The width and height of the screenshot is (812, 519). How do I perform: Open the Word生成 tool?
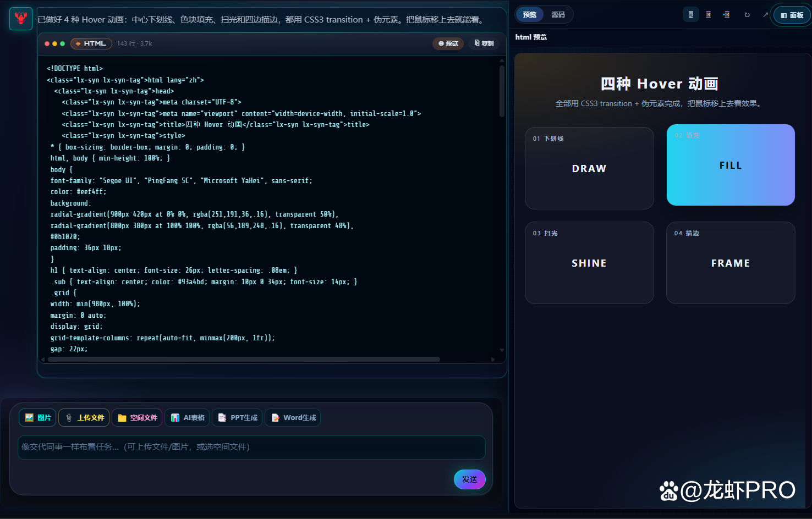pyautogui.click(x=293, y=418)
